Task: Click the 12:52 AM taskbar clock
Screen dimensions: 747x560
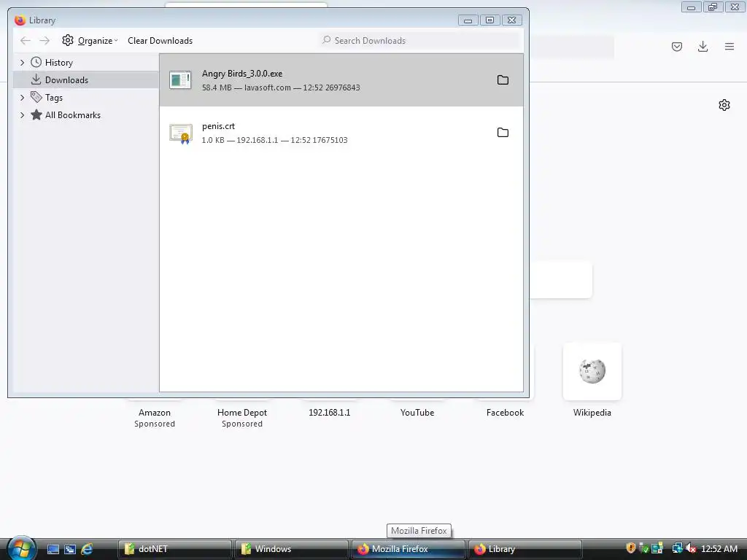Action: tap(719, 549)
